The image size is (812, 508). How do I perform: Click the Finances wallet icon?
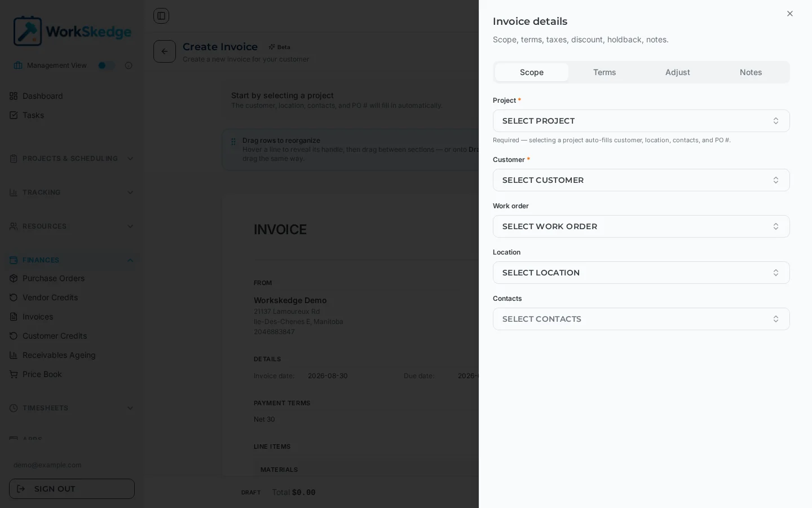[x=14, y=260]
